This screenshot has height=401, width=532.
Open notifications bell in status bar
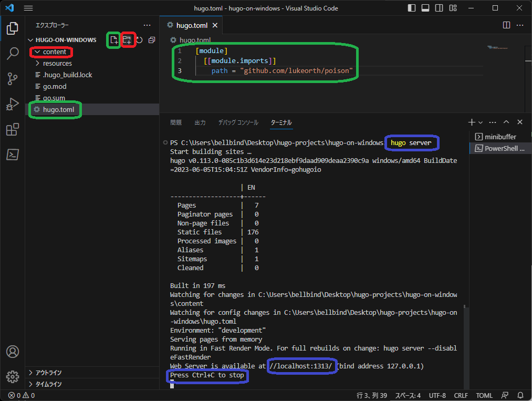click(520, 396)
